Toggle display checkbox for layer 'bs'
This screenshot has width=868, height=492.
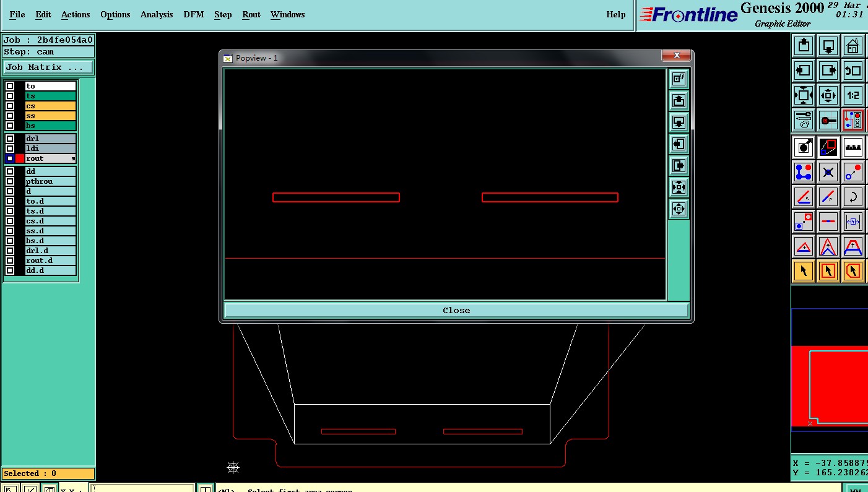coord(10,126)
